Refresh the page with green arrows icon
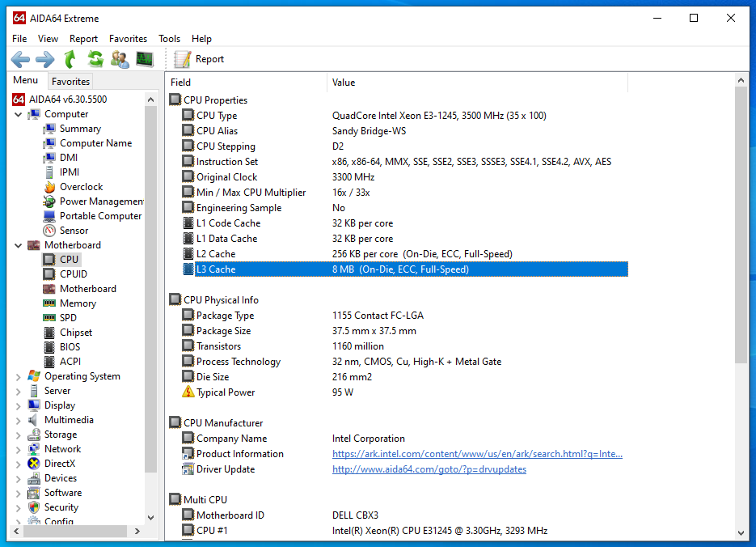The width and height of the screenshot is (756, 547). tap(95, 59)
